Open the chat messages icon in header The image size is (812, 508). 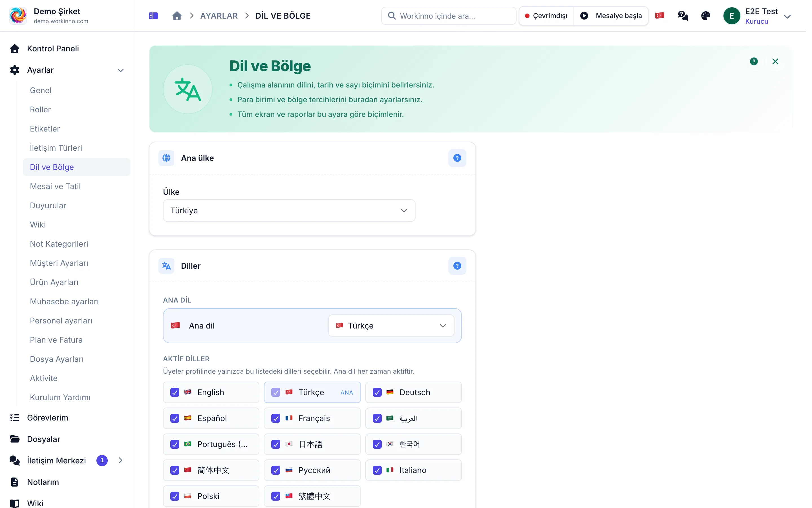click(683, 16)
